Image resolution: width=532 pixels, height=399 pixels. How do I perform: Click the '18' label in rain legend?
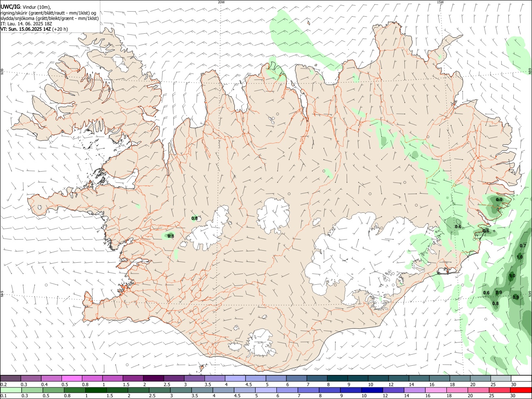[449, 396]
